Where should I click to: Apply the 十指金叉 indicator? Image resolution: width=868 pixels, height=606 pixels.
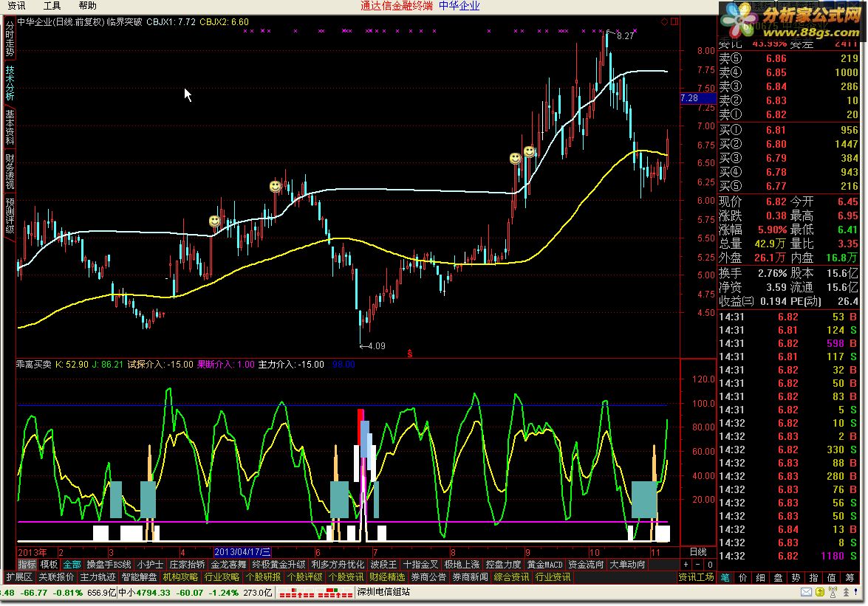tap(420, 565)
